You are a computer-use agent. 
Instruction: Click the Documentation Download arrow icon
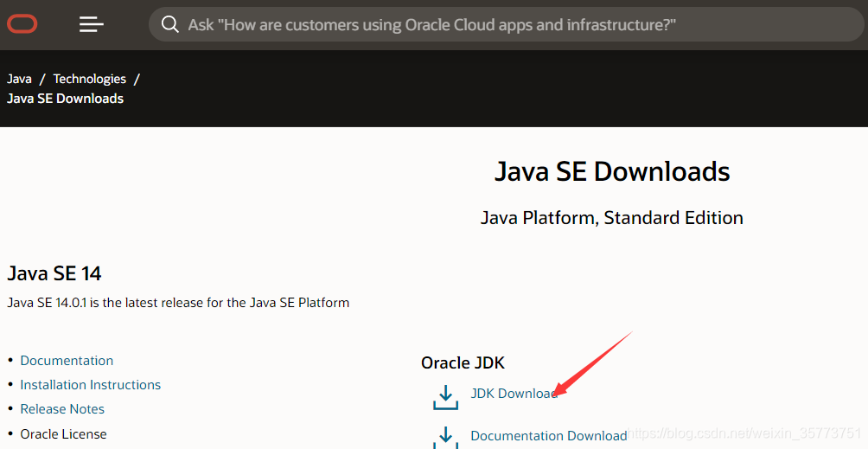click(x=445, y=437)
